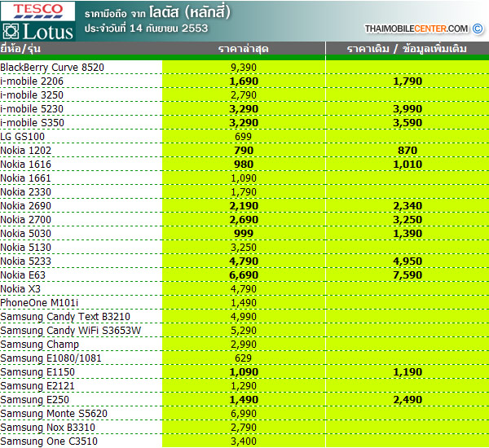Click the copyright symbol icon
The width and height of the screenshot is (489, 448).
click(478, 29)
